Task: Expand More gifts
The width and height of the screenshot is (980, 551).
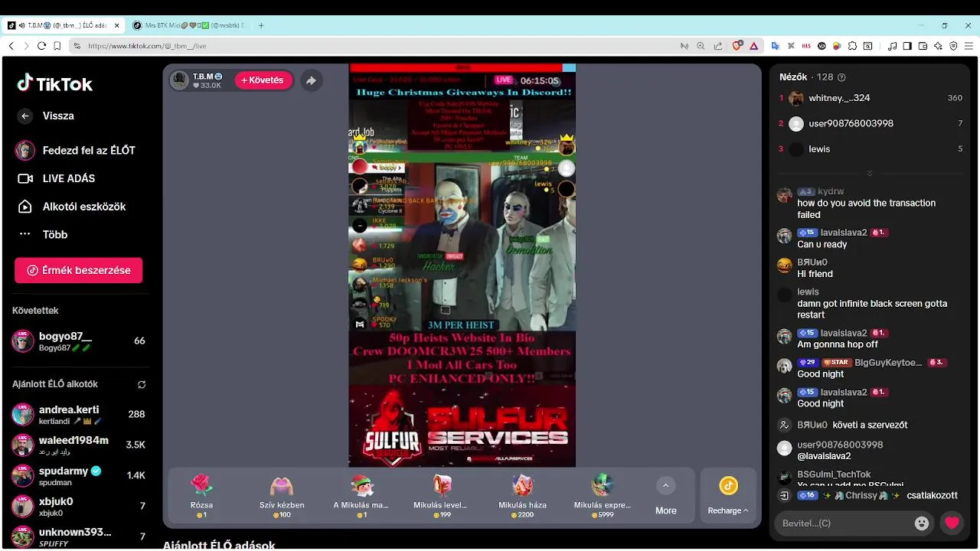Action: tap(665, 496)
